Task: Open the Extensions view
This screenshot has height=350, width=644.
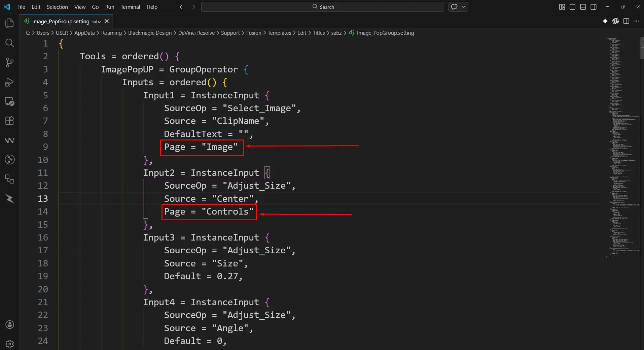Action: pyautogui.click(x=9, y=121)
